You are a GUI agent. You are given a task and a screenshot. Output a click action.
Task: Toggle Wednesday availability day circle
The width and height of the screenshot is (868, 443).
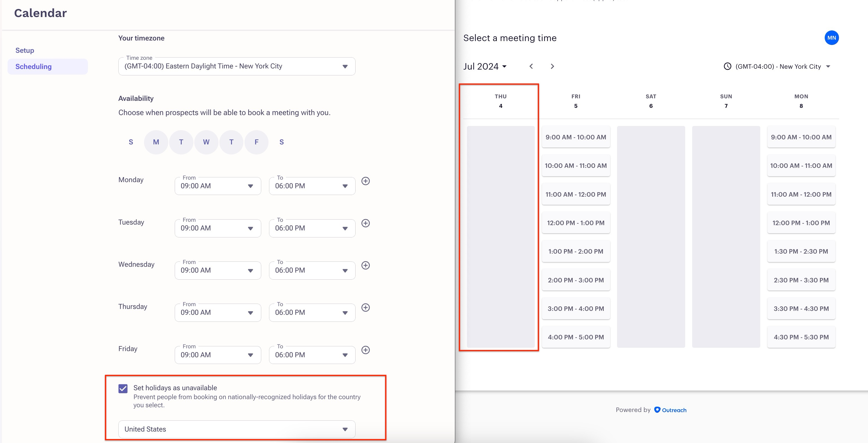206,142
